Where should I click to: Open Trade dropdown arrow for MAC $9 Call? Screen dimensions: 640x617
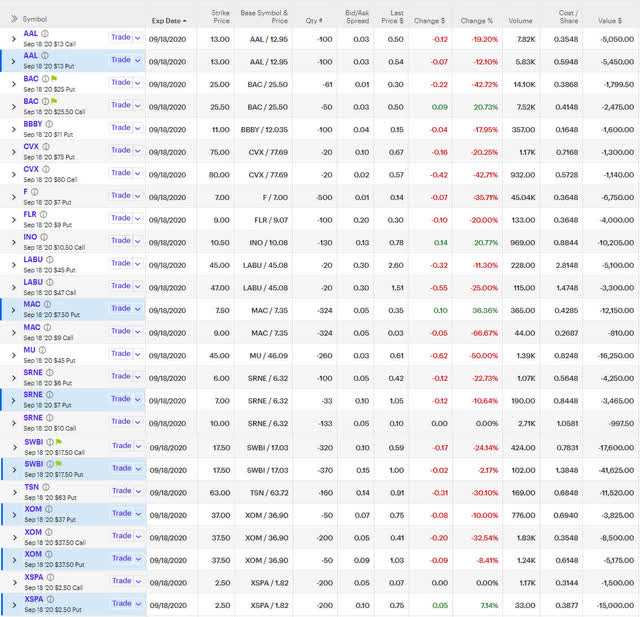(x=138, y=332)
